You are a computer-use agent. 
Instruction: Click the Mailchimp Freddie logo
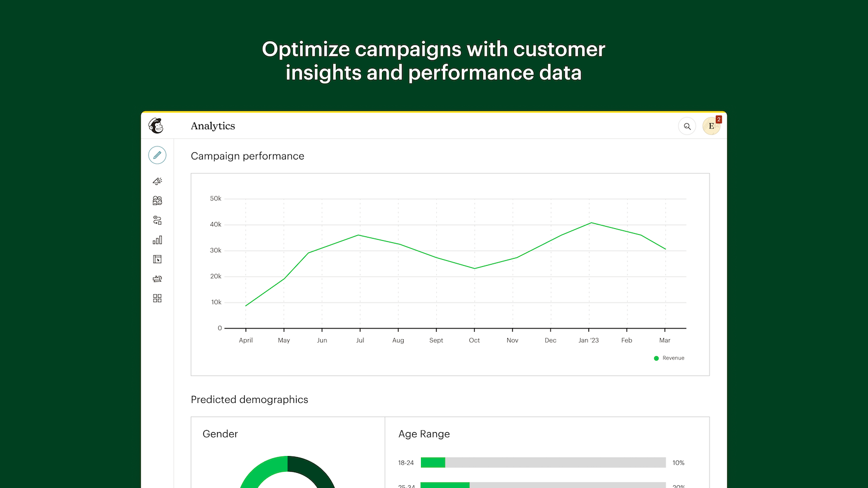(157, 125)
